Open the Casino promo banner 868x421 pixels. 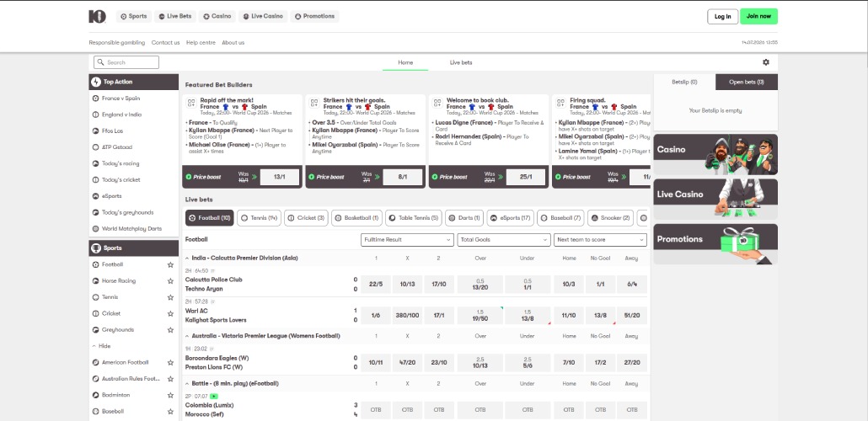pos(715,154)
